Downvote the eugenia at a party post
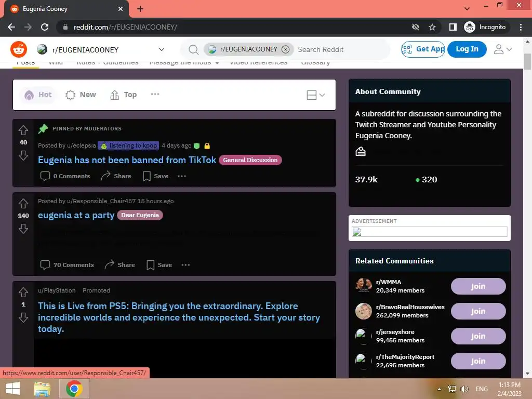Image resolution: width=532 pixels, height=399 pixels. click(x=23, y=229)
